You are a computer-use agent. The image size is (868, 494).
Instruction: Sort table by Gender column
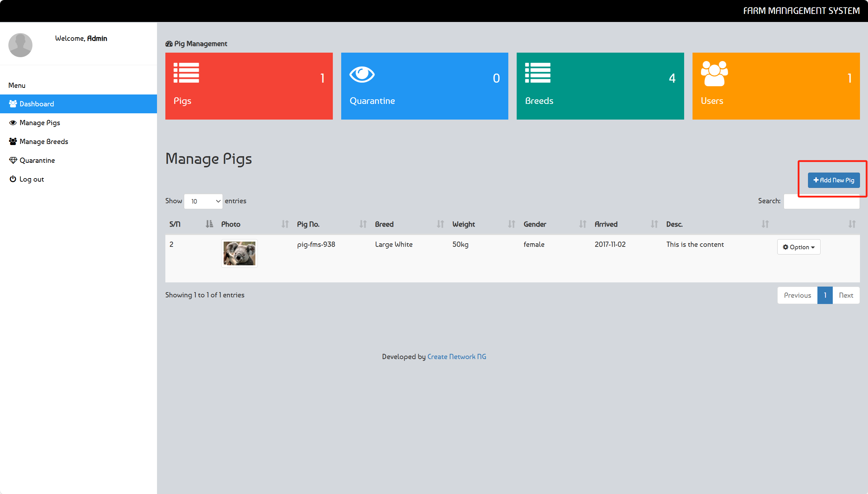pyautogui.click(x=555, y=224)
